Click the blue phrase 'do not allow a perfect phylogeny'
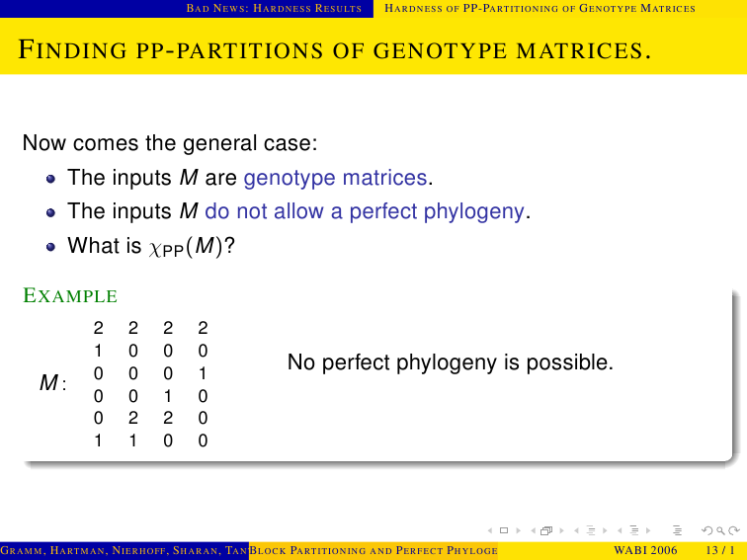 [x=365, y=211]
